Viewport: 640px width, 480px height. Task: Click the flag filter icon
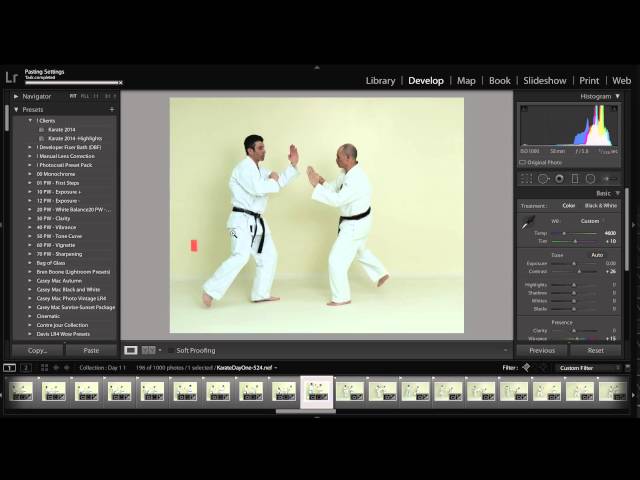527,368
